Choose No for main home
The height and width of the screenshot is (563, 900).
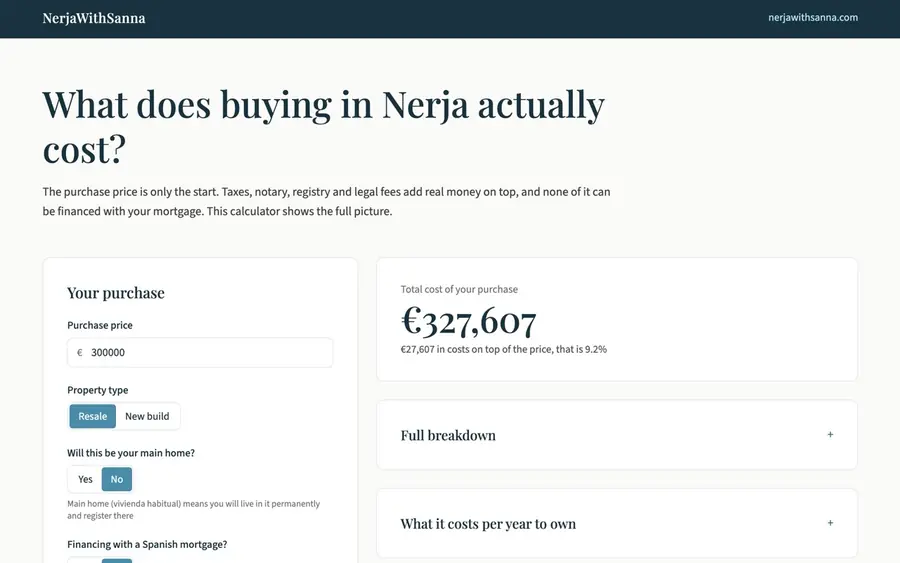click(x=117, y=479)
